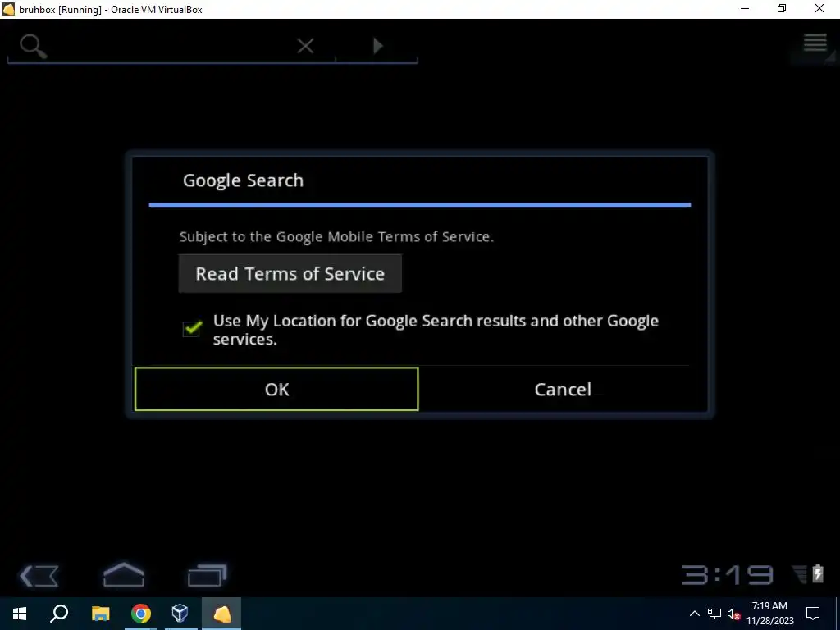Open the Windows clock showing 7:19 AM
Screen dimensions: 840x630
pyautogui.click(x=769, y=614)
